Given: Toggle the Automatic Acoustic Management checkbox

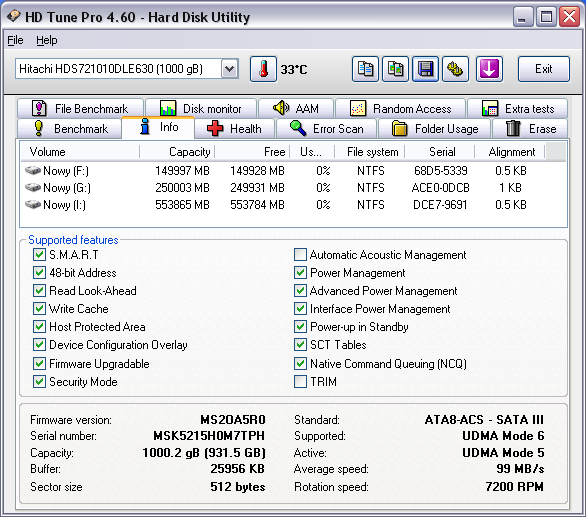Looking at the screenshot, I should tap(300, 255).
